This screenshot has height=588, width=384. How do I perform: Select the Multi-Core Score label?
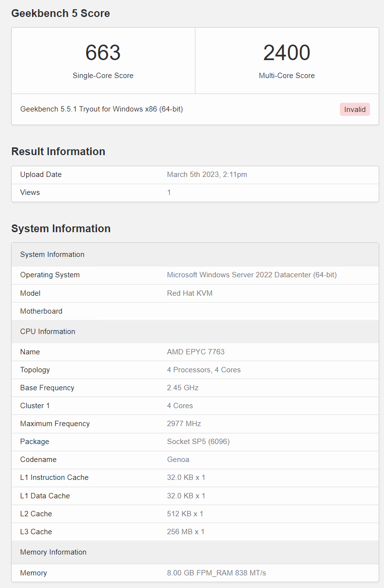click(x=287, y=76)
